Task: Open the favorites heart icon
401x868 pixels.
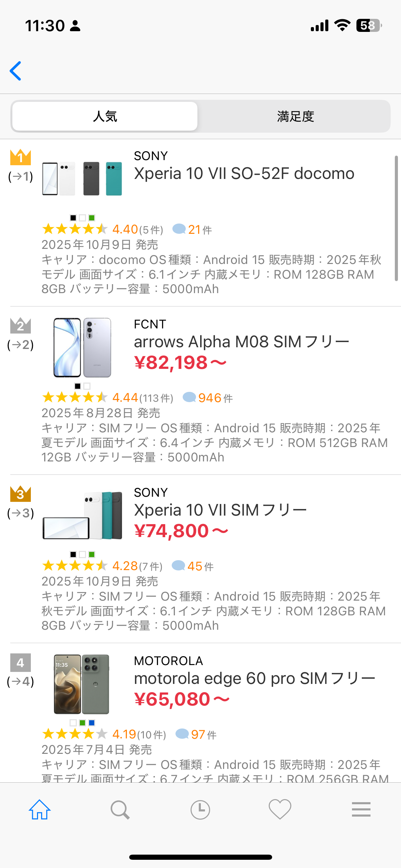Action: click(280, 810)
